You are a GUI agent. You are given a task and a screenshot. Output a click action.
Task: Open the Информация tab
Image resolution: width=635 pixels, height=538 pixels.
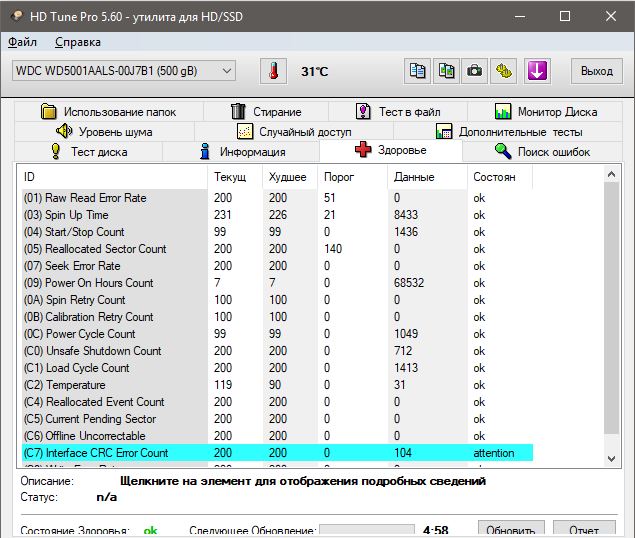coord(241,152)
